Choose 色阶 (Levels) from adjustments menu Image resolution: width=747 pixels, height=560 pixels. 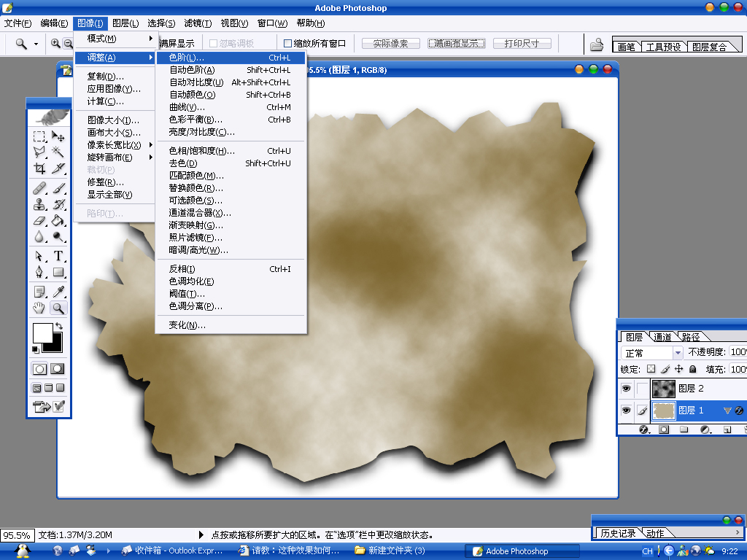point(231,58)
